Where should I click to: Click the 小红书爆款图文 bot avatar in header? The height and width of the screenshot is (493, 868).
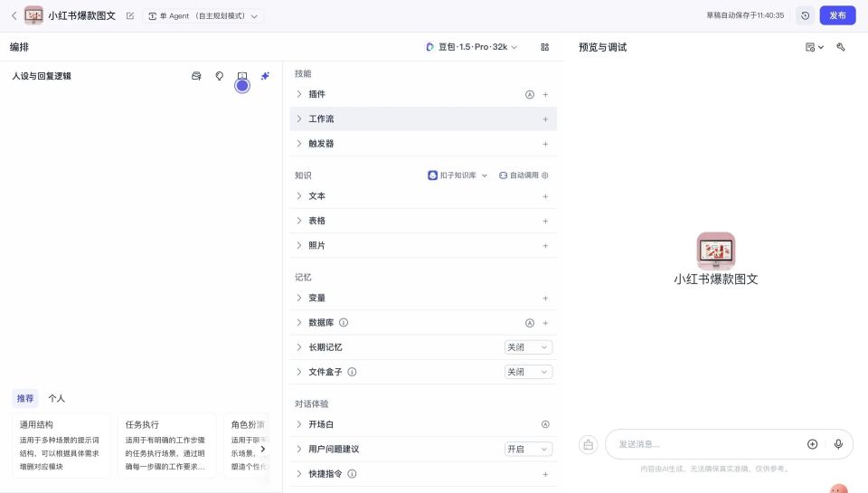point(33,15)
